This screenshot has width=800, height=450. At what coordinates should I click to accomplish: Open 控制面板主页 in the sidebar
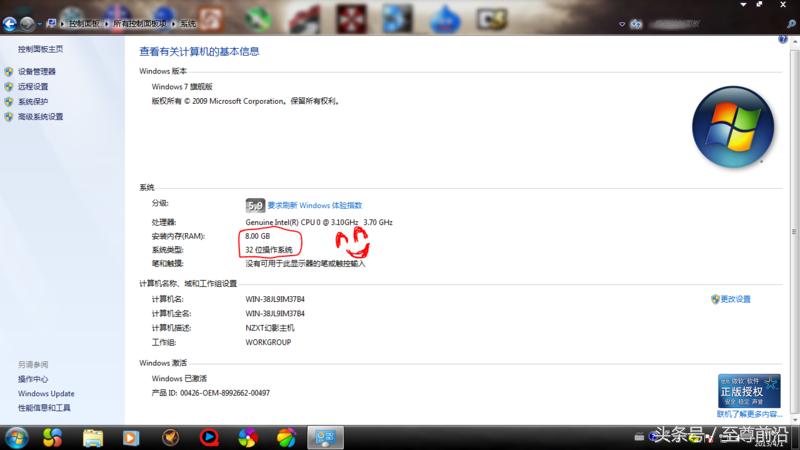click(x=40, y=49)
